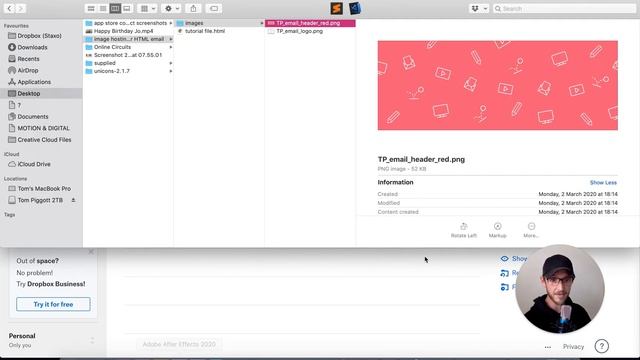640x360 pixels.
Task: Select image hosting HTML email folder
Action: (129, 39)
